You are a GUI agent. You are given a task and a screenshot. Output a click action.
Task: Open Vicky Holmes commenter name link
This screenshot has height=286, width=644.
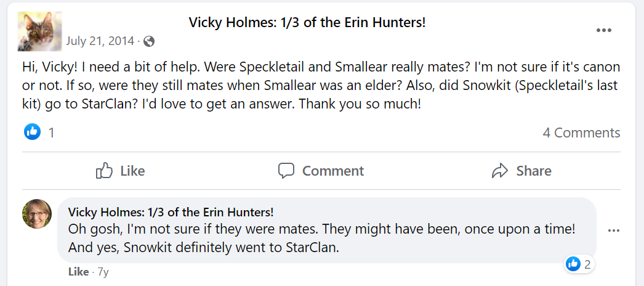click(171, 212)
